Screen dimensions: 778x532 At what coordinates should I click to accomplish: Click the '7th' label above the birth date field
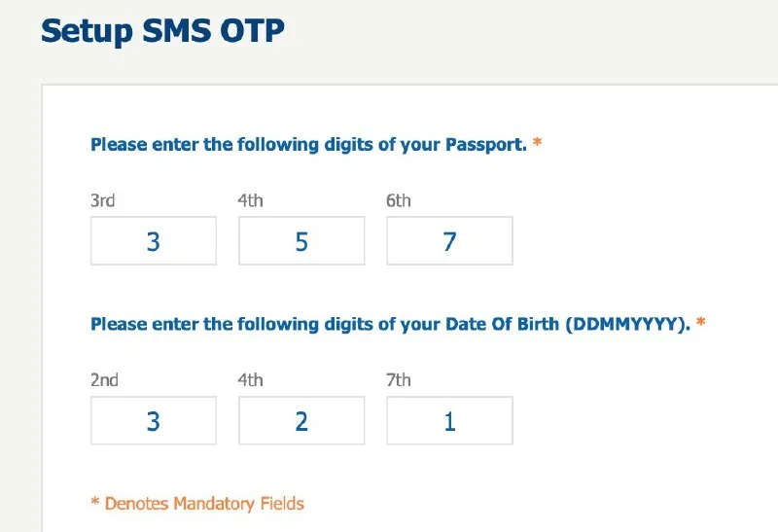pyautogui.click(x=398, y=380)
